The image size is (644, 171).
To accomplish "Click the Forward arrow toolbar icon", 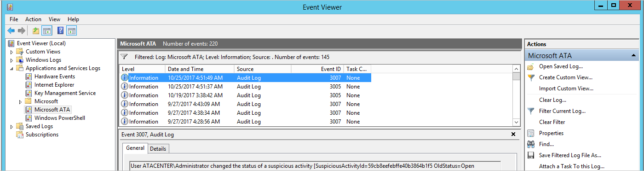I will tap(21, 31).
